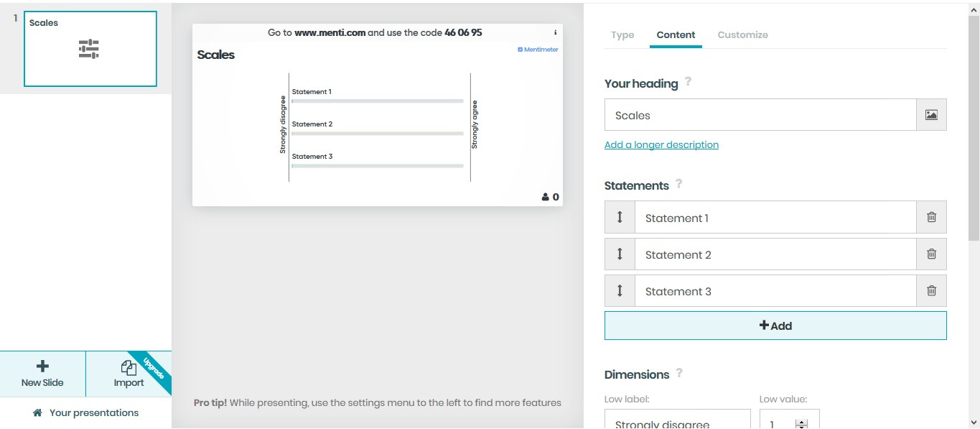The width and height of the screenshot is (980, 429).
Task: Increase the Low value stepper
Action: tap(802, 421)
